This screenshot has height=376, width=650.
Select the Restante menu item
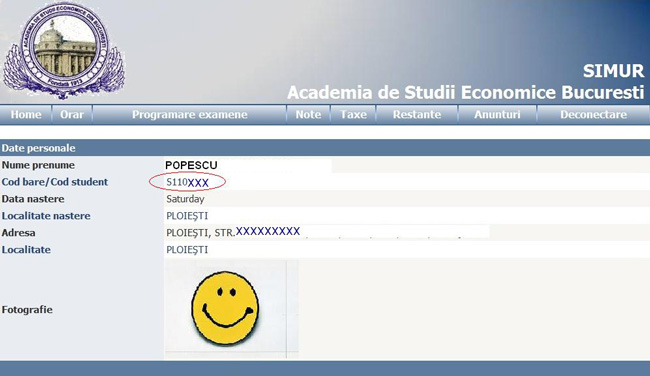pos(417,114)
